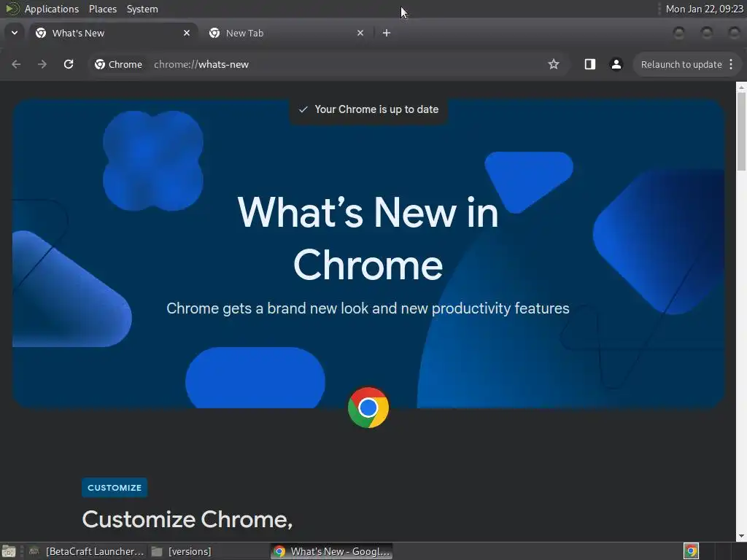The height and width of the screenshot is (560, 747).
Task: Click the scrollbar down arrow
Action: (741, 536)
